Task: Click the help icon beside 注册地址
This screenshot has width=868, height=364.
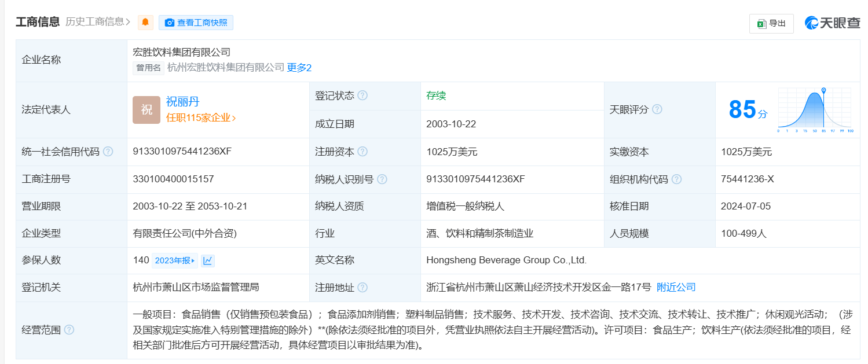Action: [362, 288]
